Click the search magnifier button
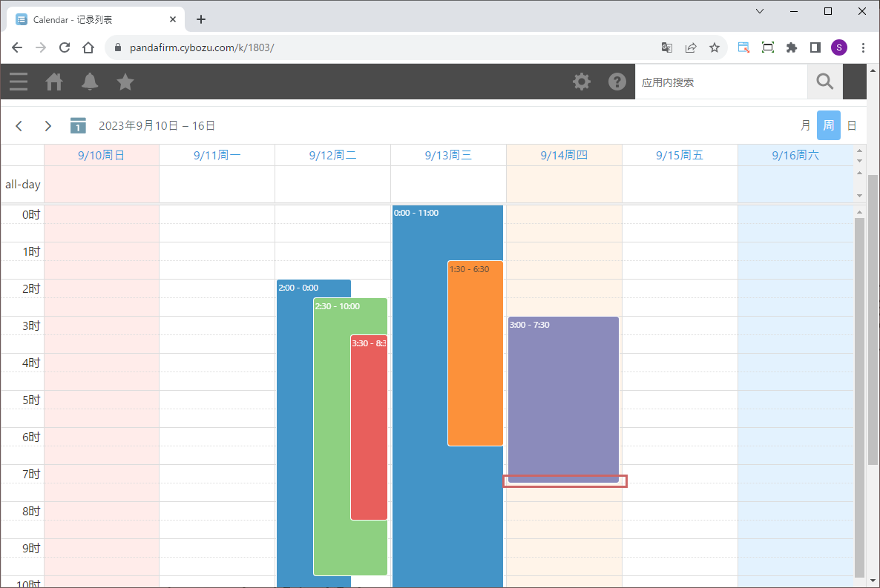The height and width of the screenshot is (588, 880). [824, 82]
